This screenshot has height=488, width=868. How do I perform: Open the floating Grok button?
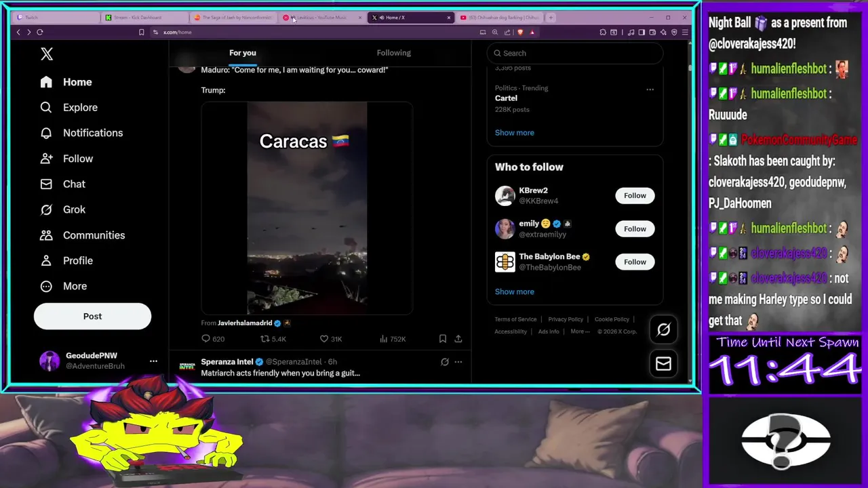point(663,329)
